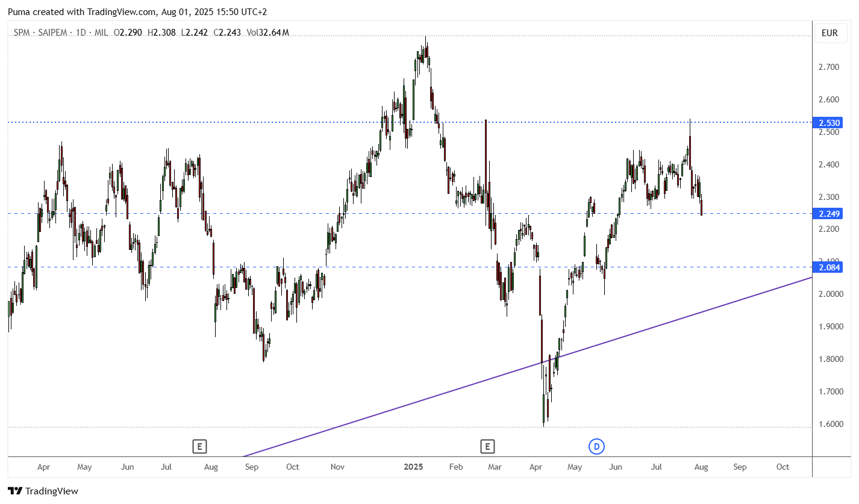Image resolution: width=859 pixels, height=504 pixels.
Task: Click the 1D interval in the legend
Action: pos(81,33)
